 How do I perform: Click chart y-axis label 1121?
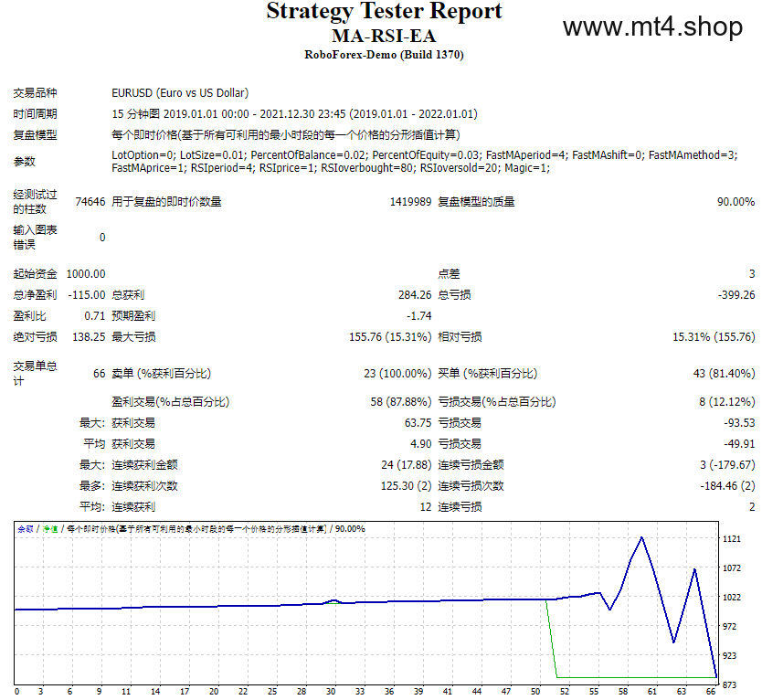pyautogui.click(x=731, y=538)
